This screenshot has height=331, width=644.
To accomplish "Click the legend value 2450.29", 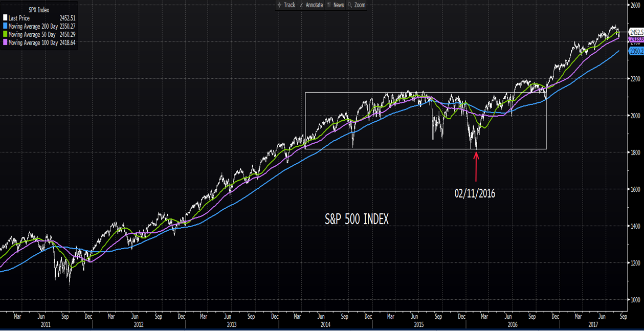I will coord(68,34).
